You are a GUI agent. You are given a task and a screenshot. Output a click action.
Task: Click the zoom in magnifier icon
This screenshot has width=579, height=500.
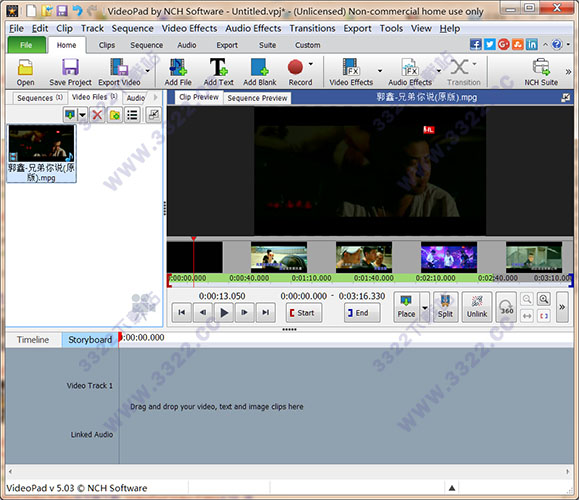pos(544,299)
